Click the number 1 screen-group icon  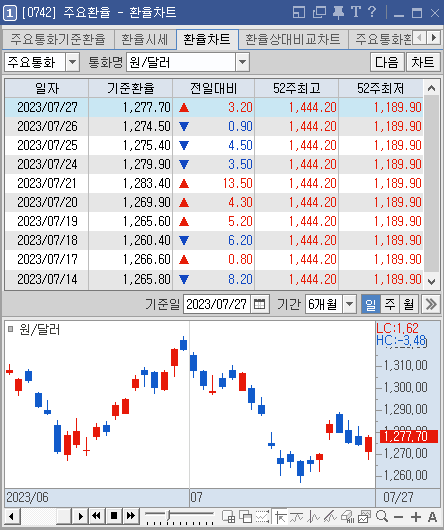pyautogui.click(x=9, y=13)
